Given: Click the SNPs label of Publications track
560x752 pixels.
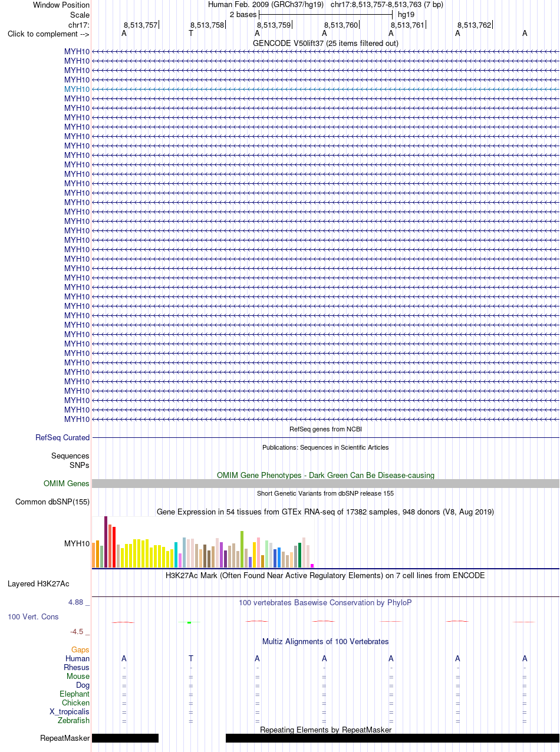Looking at the screenshot, I should point(80,466).
